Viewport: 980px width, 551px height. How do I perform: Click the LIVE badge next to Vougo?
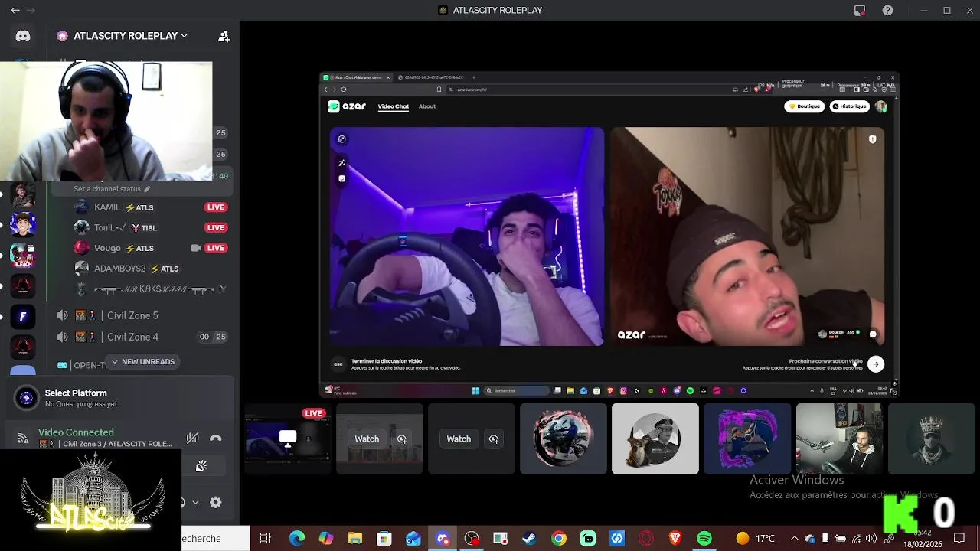(216, 248)
